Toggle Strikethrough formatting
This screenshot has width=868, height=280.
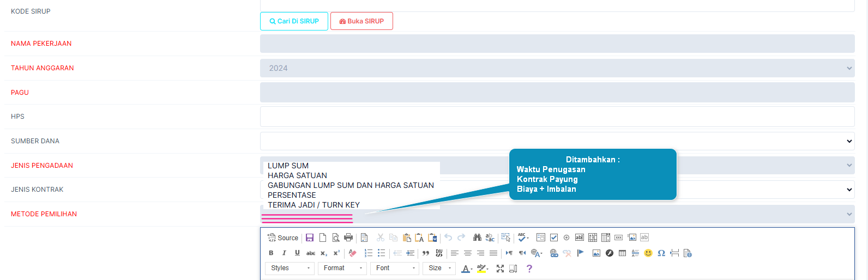point(311,253)
